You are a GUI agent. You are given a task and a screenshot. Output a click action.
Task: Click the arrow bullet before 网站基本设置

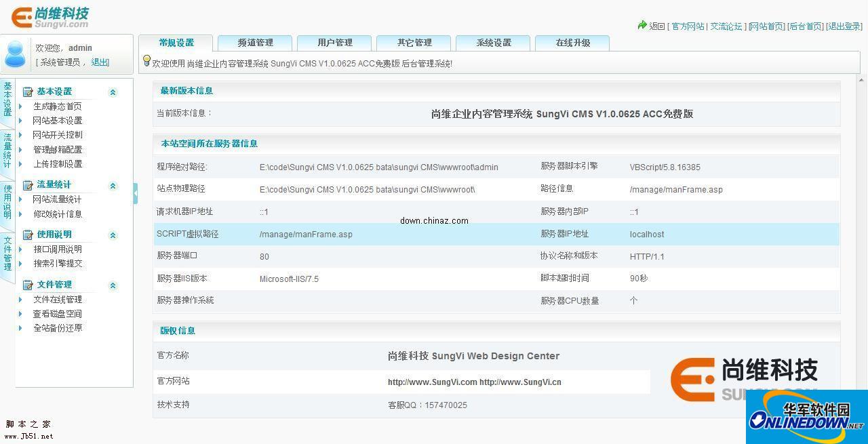coord(20,120)
